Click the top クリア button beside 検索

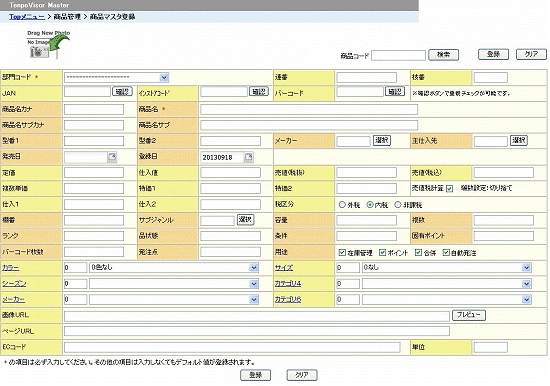[x=531, y=54]
